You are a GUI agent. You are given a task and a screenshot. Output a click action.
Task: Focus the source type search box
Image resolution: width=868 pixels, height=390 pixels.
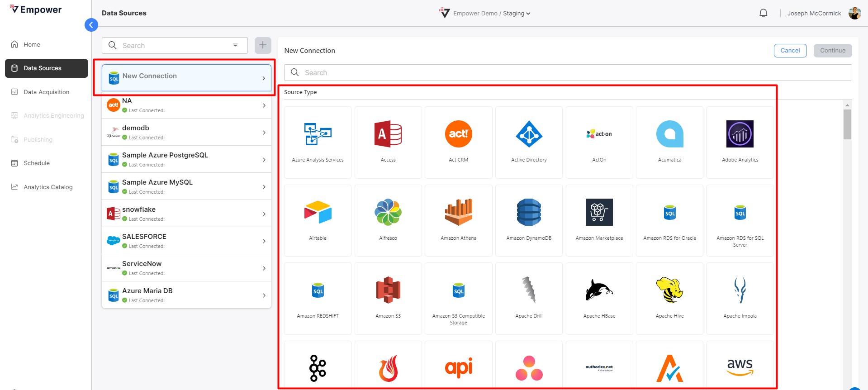pyautogui.click(x=568, y=72)
